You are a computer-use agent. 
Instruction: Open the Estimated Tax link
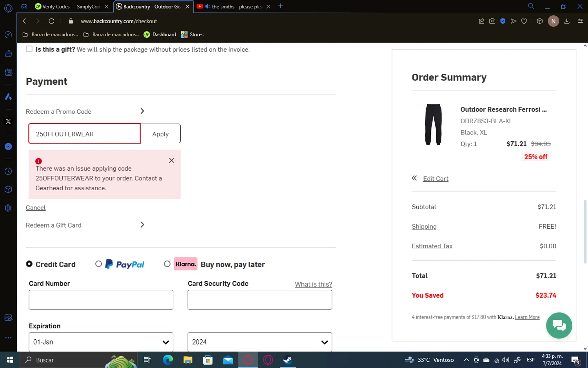click(432, 246)
